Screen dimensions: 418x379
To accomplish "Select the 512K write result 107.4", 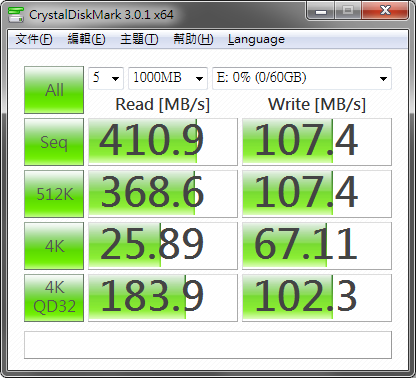I will (317, 194).
